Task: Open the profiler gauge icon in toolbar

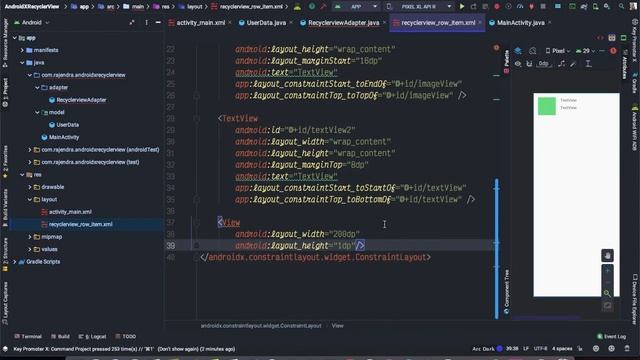Action: (x=520, y=7)
